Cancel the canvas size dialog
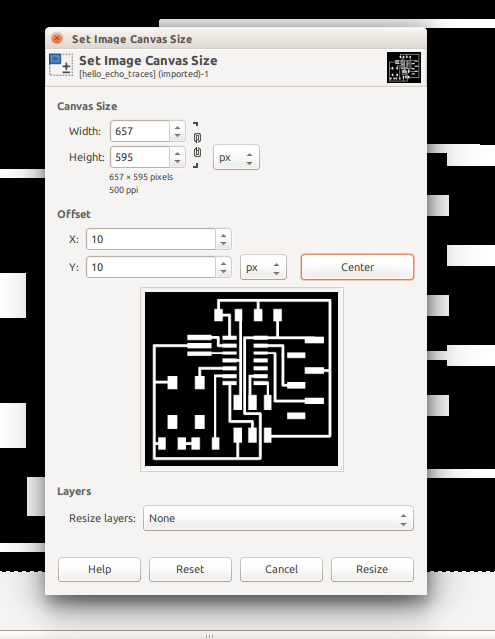 pyautogui.click(x=281, y=569)
